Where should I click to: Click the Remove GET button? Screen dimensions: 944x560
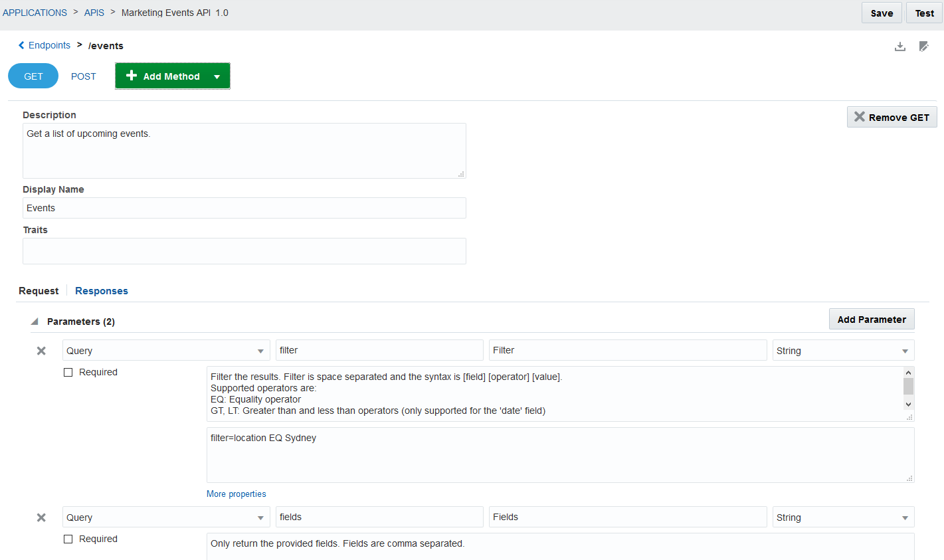click(x=892, y=117)
